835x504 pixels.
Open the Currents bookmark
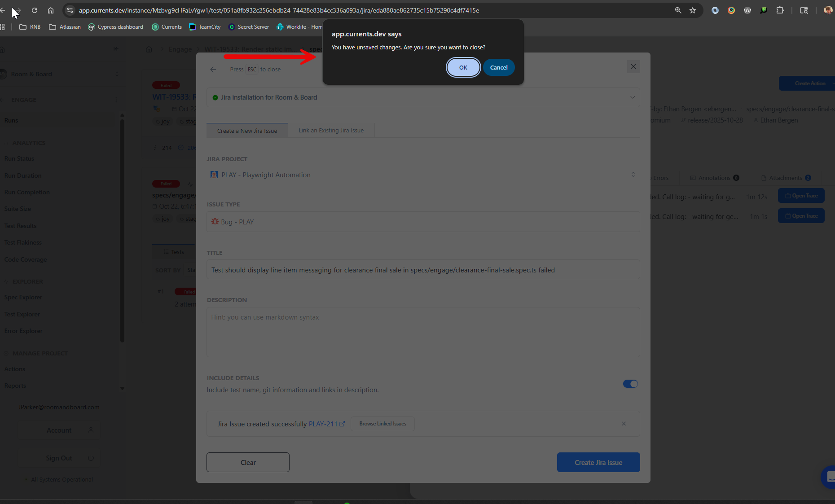(167, 27)
